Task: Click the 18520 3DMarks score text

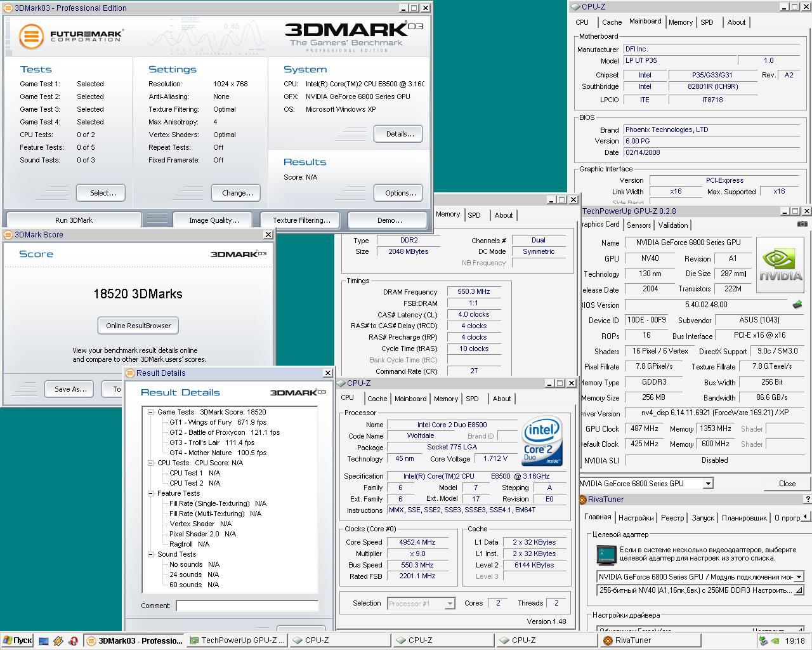Action: coord(138,294)
